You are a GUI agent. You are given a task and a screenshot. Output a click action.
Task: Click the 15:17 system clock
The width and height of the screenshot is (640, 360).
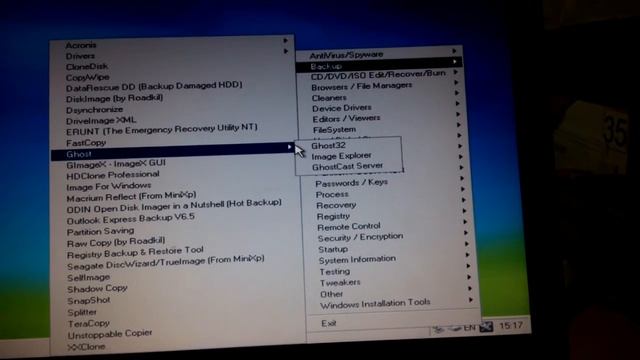pos(511,325)
